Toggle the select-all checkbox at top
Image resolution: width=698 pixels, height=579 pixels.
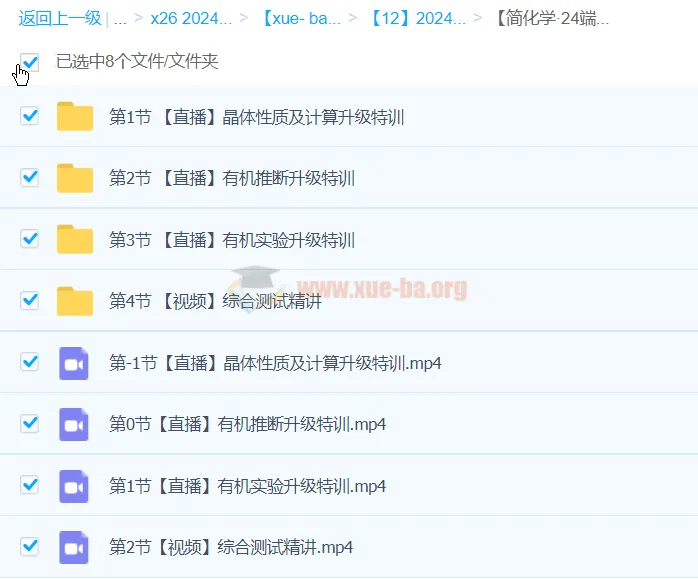click(30, 62)
